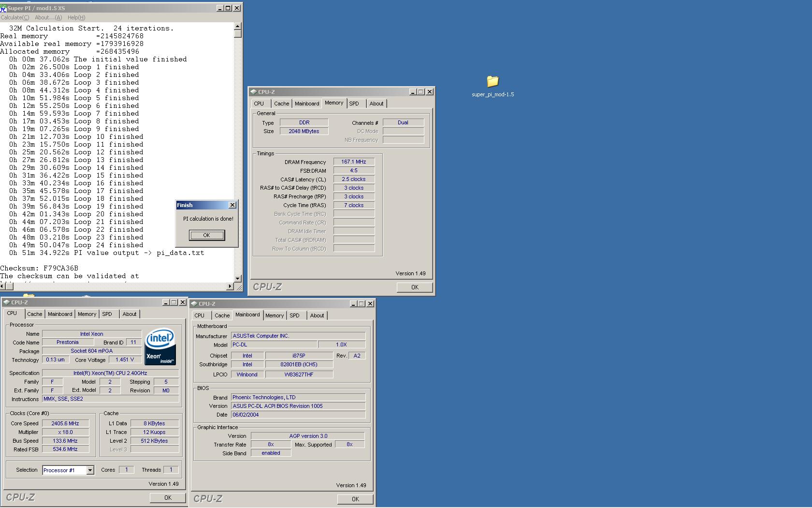Select About tab in Mainboard CPU-Z window

pyautogui.click(x=317, y=315)
